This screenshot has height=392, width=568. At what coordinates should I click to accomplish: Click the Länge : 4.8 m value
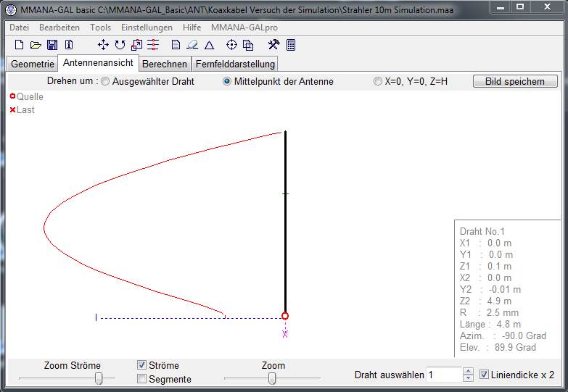pos(490,324)
